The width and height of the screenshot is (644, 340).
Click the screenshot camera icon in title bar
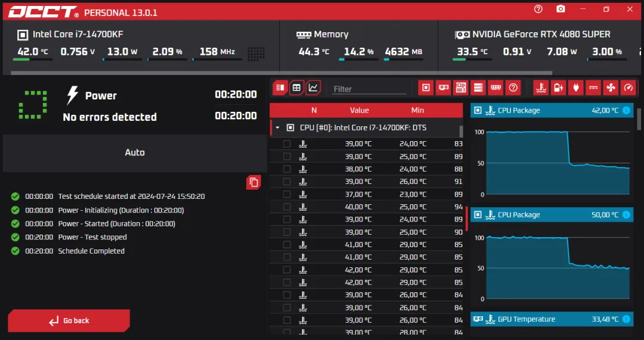pyautogui.click(x=561, y=9)
